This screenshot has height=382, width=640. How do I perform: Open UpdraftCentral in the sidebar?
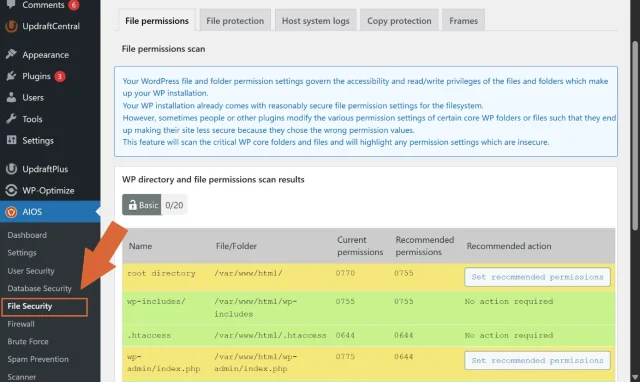tap(50, 26)
